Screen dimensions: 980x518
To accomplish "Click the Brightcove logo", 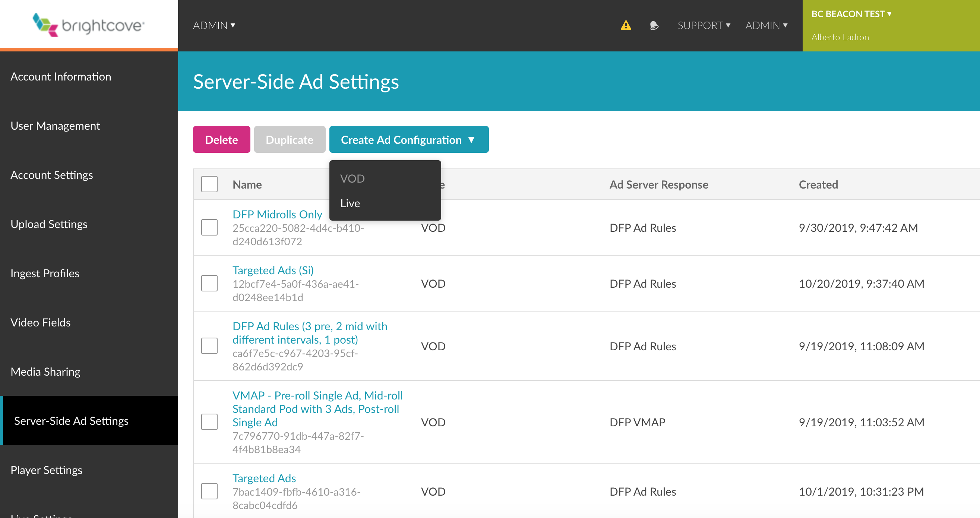I will pyautogui.click(x=88, y=25).
